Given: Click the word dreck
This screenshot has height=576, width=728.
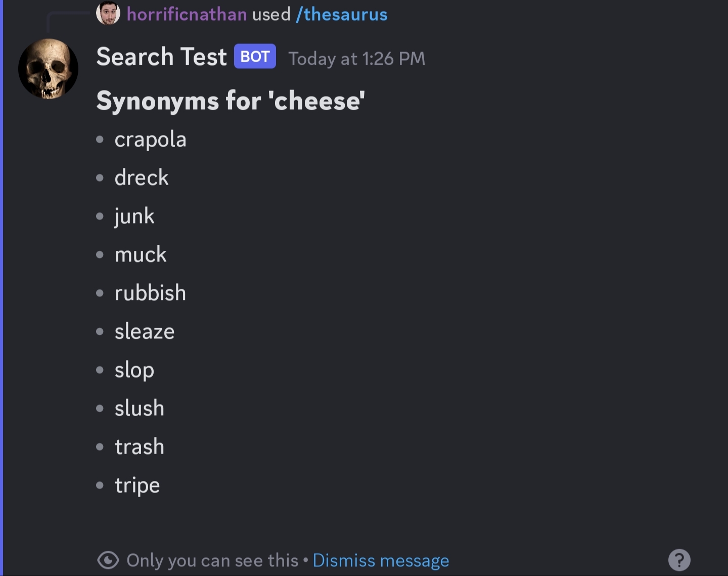Looking at the screenshot, I should [142, 178].
